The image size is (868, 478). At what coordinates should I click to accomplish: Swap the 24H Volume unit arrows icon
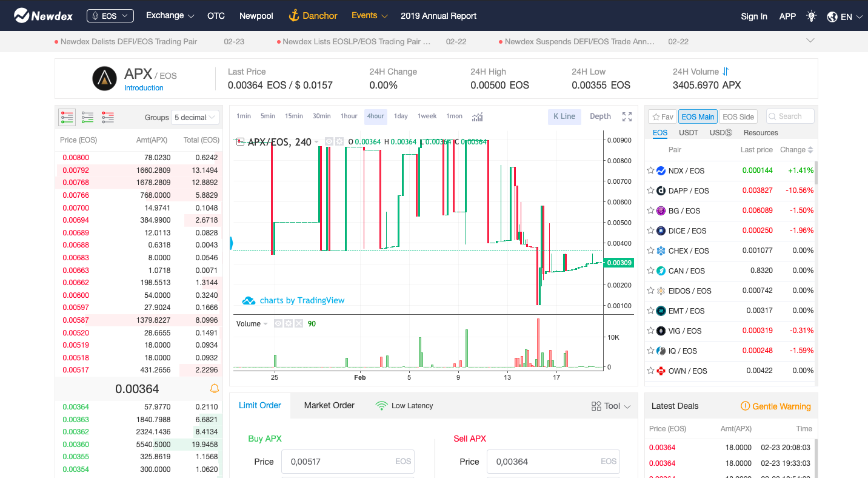click(726, 72)
